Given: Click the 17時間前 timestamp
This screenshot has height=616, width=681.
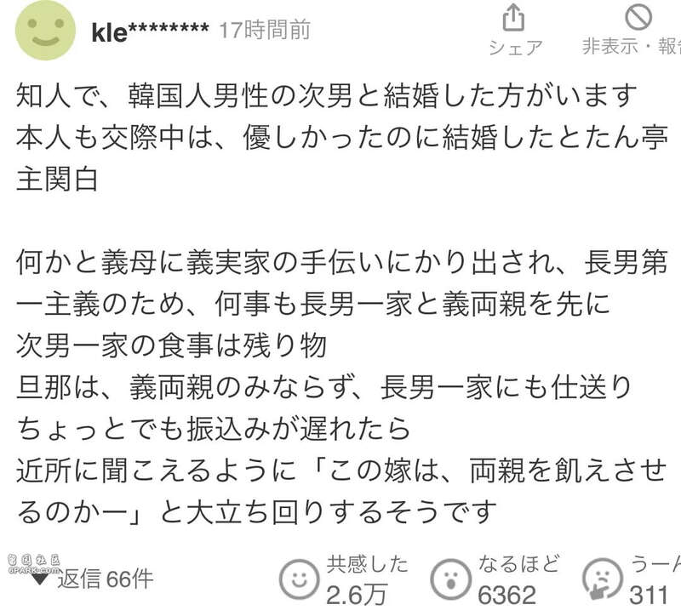Looking at the screenshot, I should [x=265, y=30].
